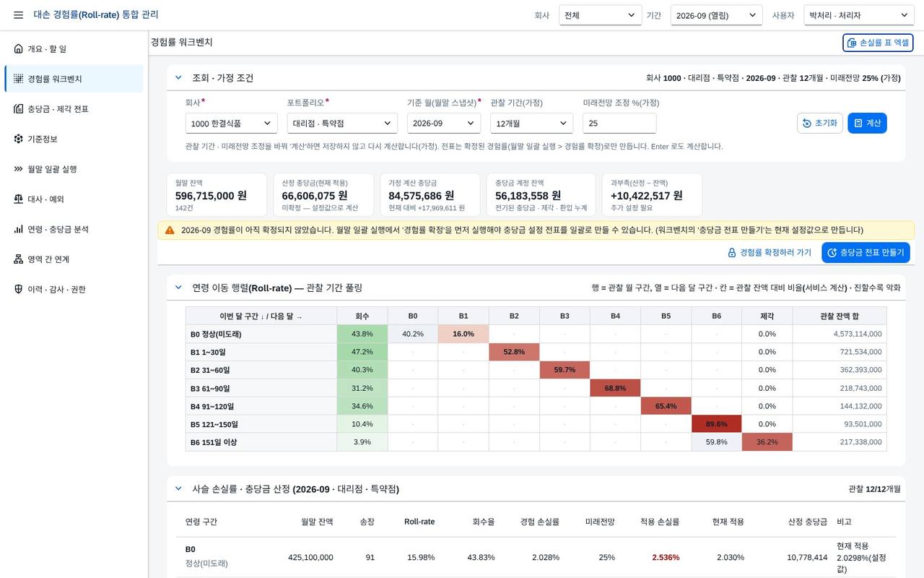This screenshot has height=578, width=924.
Task: Click the calculator icon on the 계산 button
Action: tap(858, 124)
